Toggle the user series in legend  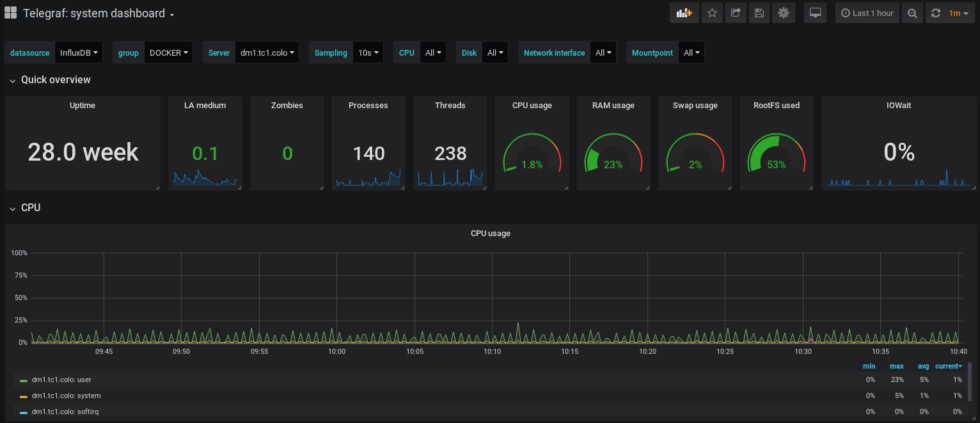61,379
